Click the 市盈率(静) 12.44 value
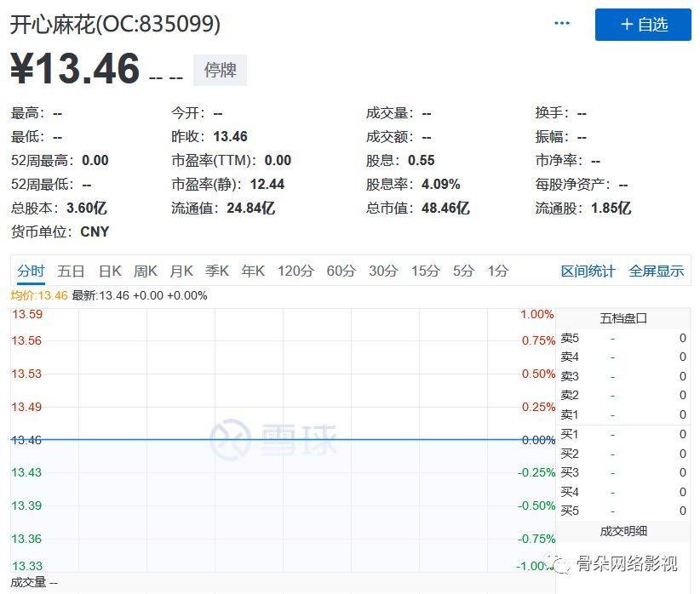Screen dimensions: 700x594 (x=267, y=185)
